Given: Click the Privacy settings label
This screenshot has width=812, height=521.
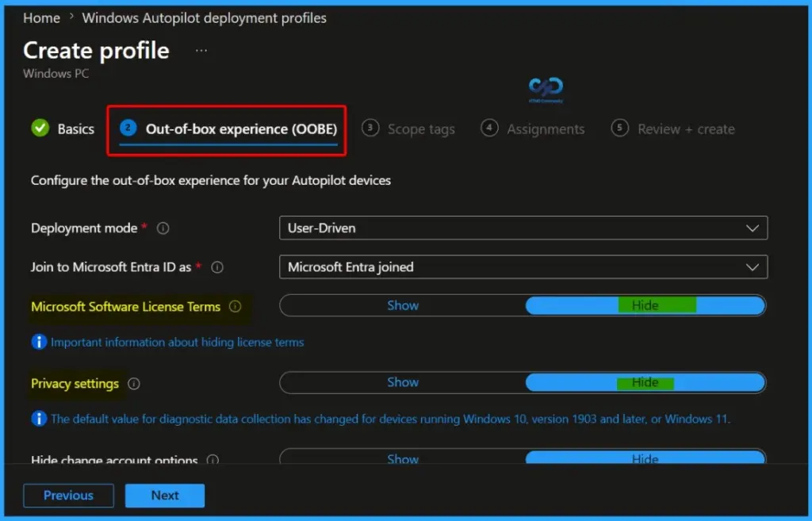Looking at the screenshot, I should click(75, 384).
